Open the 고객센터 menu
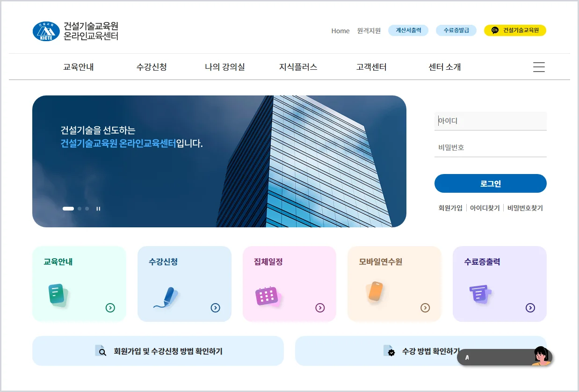The image size is (579, 392). [371, 67]
